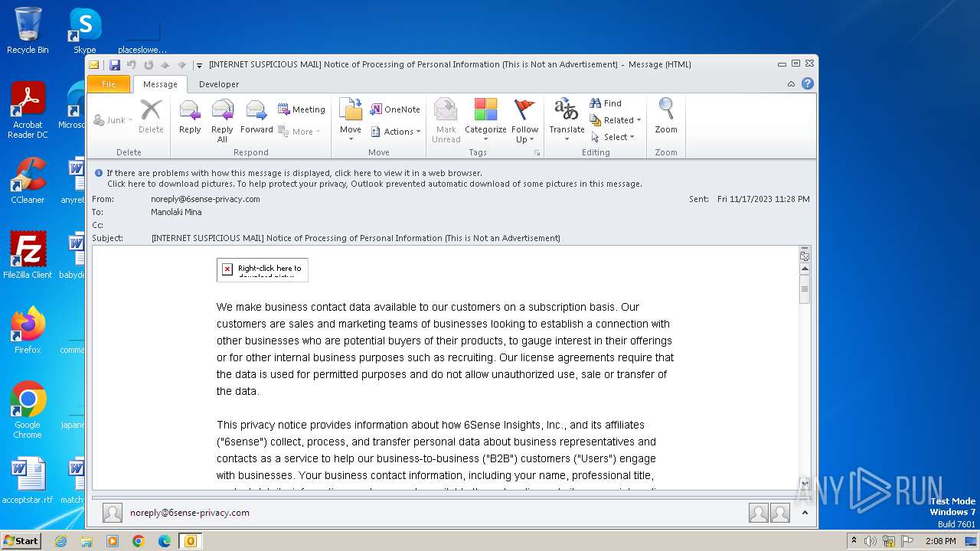Open Windows Explorer from taskbar

click(87, 541)
